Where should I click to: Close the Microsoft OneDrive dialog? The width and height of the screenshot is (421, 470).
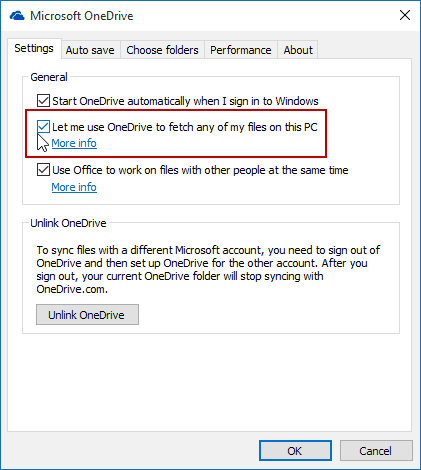(x=405, y=15)
